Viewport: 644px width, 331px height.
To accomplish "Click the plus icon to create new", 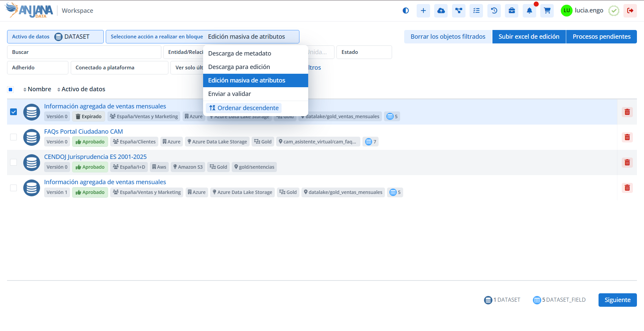I will pos(423,11).
